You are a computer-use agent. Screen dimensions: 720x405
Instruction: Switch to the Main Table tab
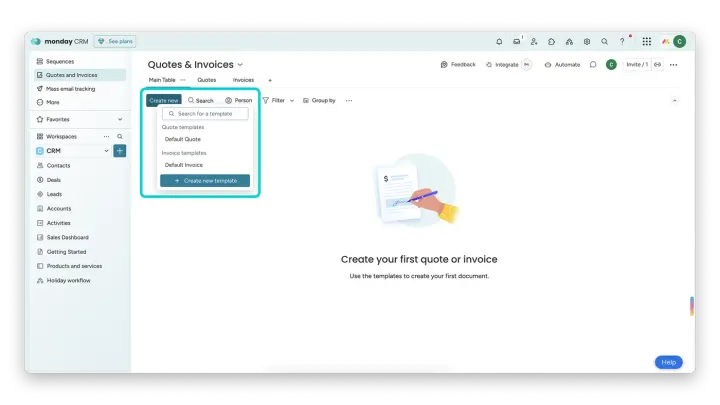pyautogui.click(x=162, y=80)
